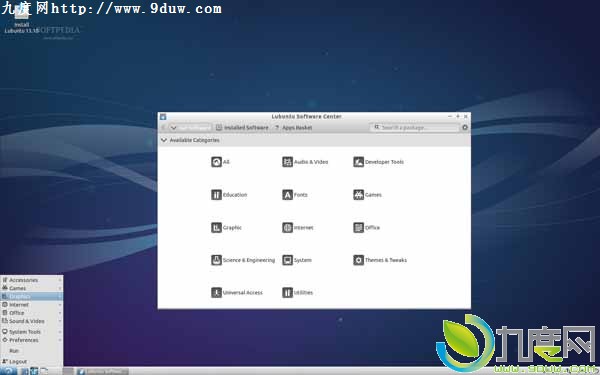Open Internet submenu in start menu
The height and width of the screenshot is (375, 600).
tap(32, 305)
